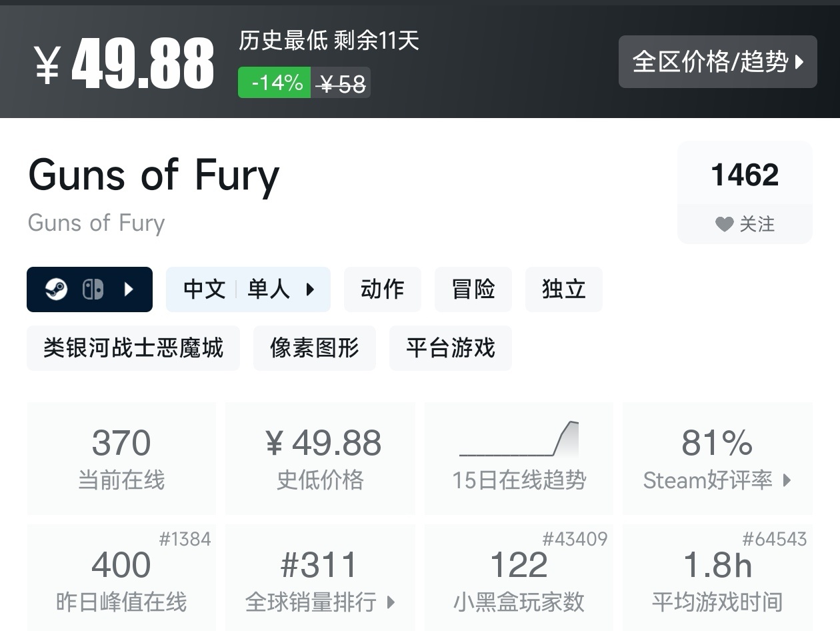This screenshot has width=840, height=631.
Task: Tap the 370 当前在线 stat tile
Action: [121, 458]
